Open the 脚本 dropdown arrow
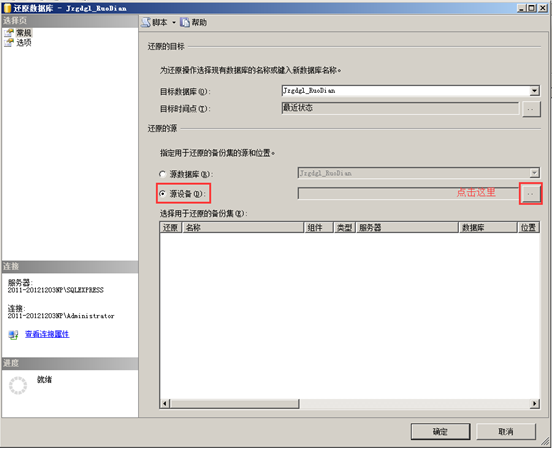The height and width of the screenshot is (451, 553). point(174,23)
